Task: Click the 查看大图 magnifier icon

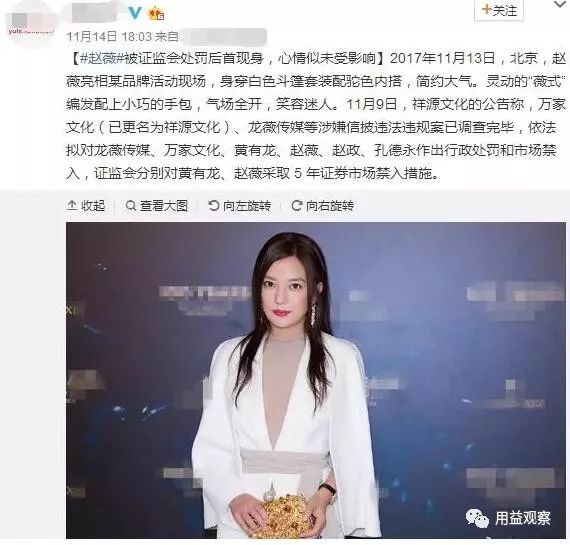Action: pyautogui.click(x=131, y=206)
